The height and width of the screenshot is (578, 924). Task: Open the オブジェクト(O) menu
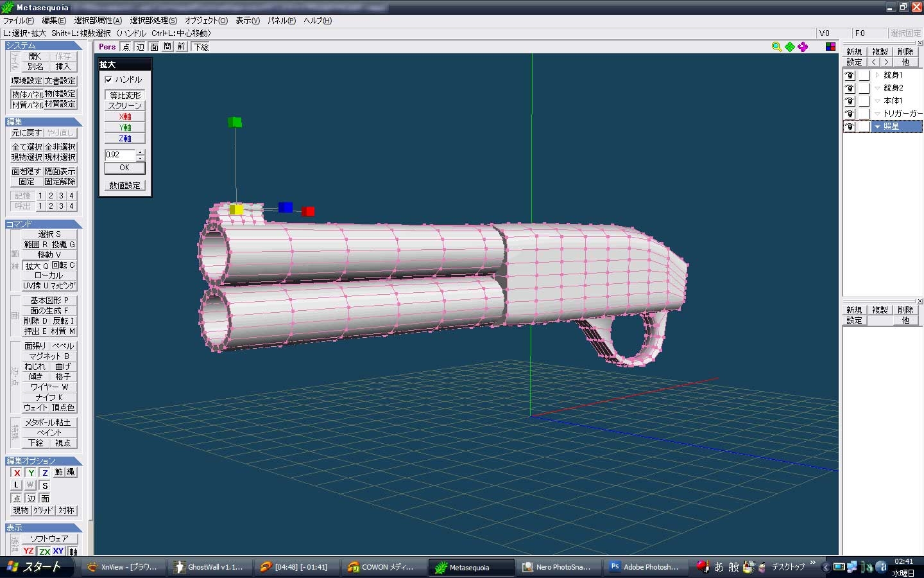tap(206, 21)
